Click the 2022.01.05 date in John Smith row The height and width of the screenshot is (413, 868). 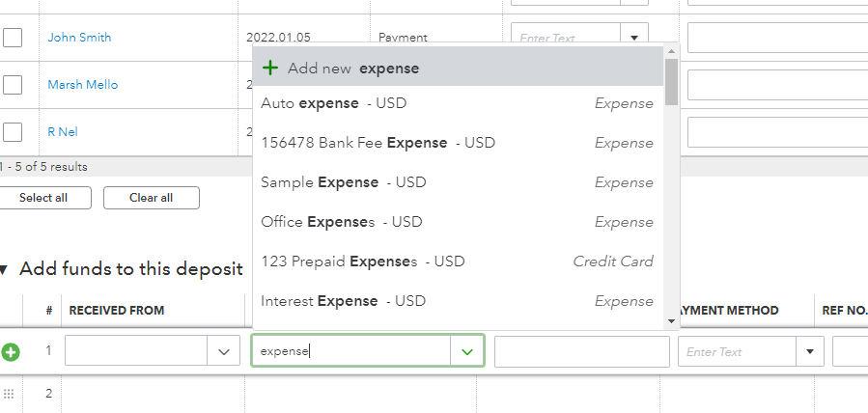[278, 38]
